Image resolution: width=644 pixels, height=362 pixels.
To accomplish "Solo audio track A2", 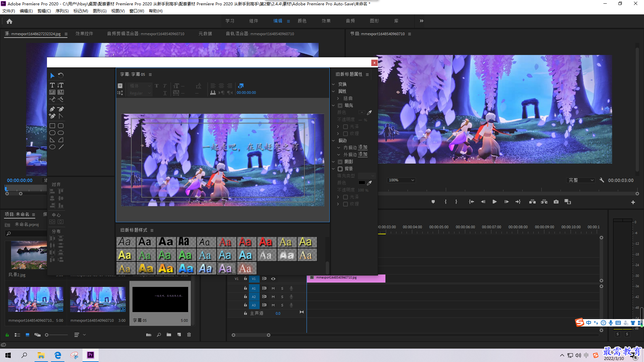I will 282,297.
